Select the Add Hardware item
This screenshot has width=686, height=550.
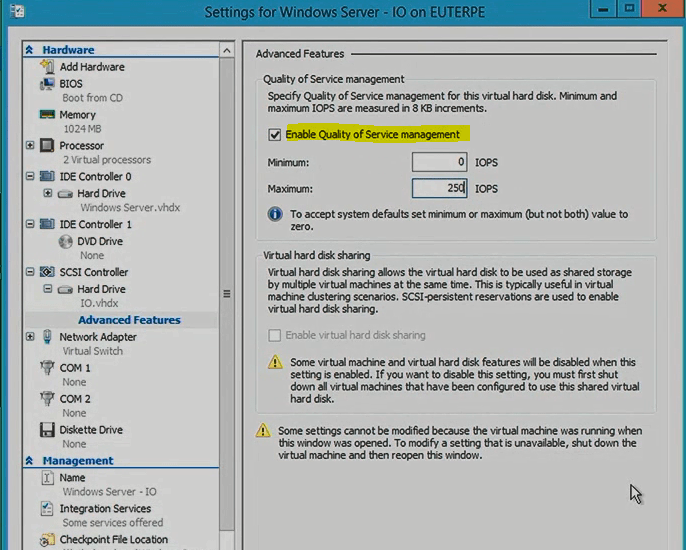pos(92,67)
